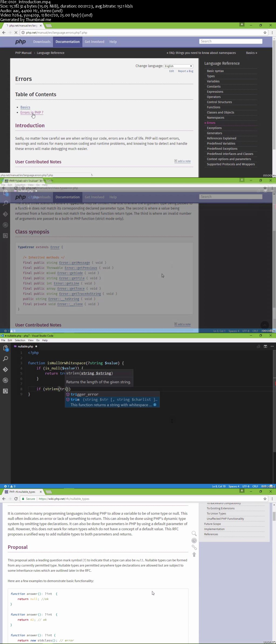The height and width of the screenshot is (644, 276).
Task: Click the Report a Bug link
Action: (185, 71)
